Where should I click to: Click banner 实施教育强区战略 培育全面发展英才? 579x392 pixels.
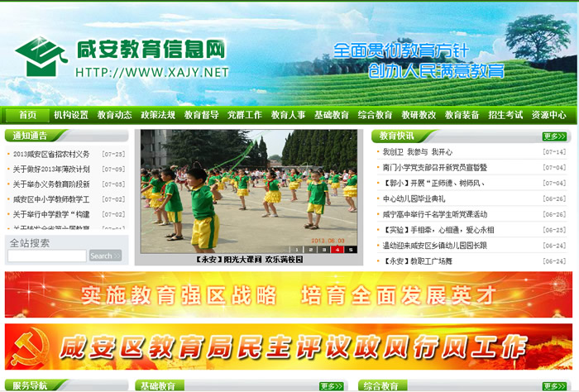(x=289, y=294)
